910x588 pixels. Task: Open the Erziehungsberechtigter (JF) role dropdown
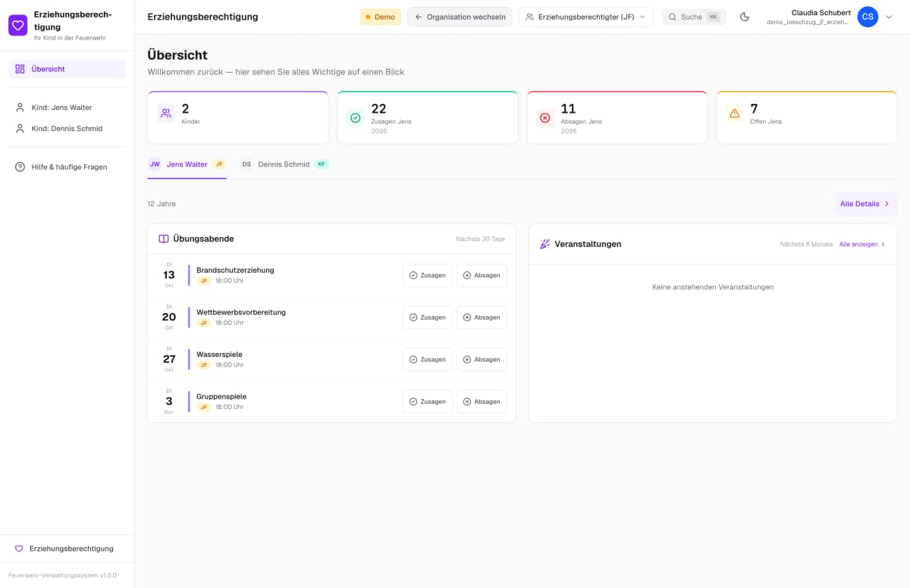pos(585,17)
